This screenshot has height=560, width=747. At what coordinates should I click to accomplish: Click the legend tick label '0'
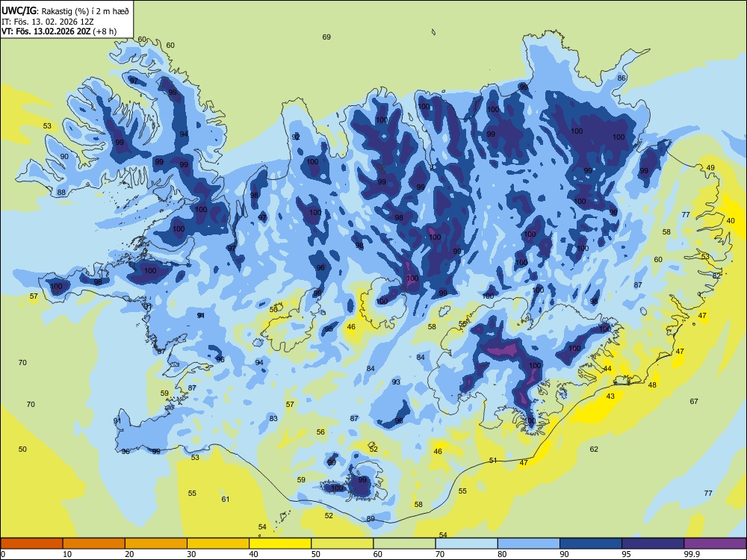[x=3, y=554]
